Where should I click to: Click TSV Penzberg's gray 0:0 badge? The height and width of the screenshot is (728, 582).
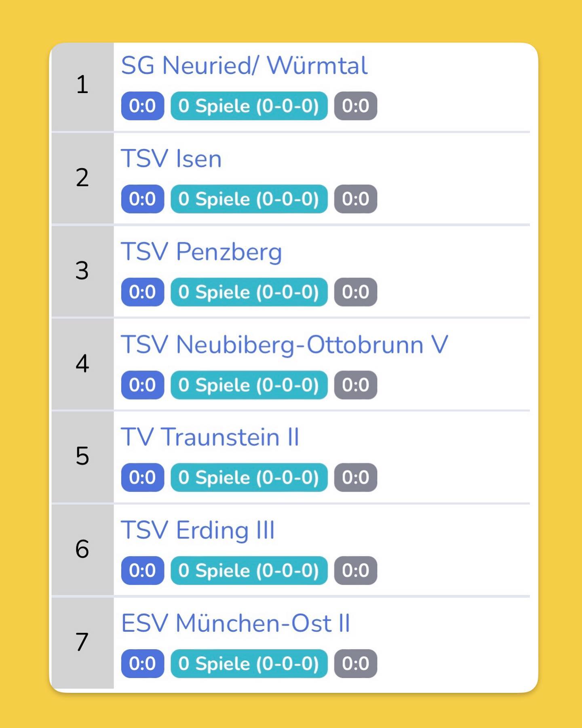point(356,292)
